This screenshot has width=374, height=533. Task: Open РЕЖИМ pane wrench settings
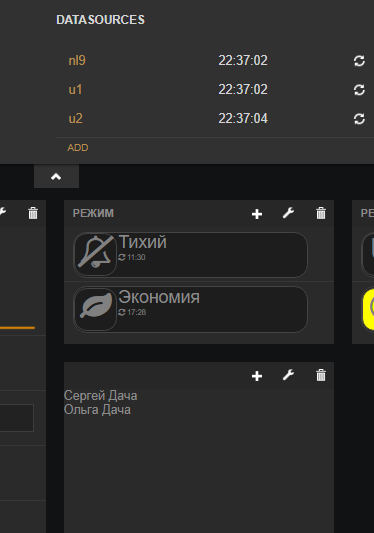[x=288, y=213]
